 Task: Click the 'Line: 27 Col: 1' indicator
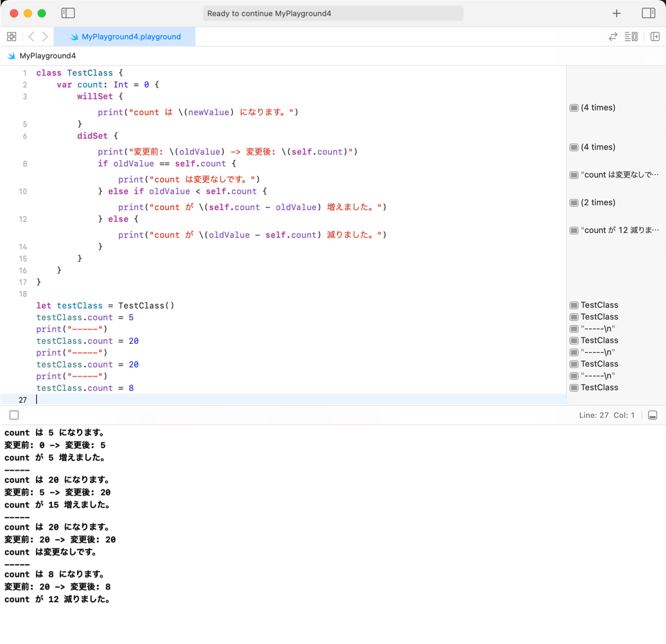pos(606,415)
